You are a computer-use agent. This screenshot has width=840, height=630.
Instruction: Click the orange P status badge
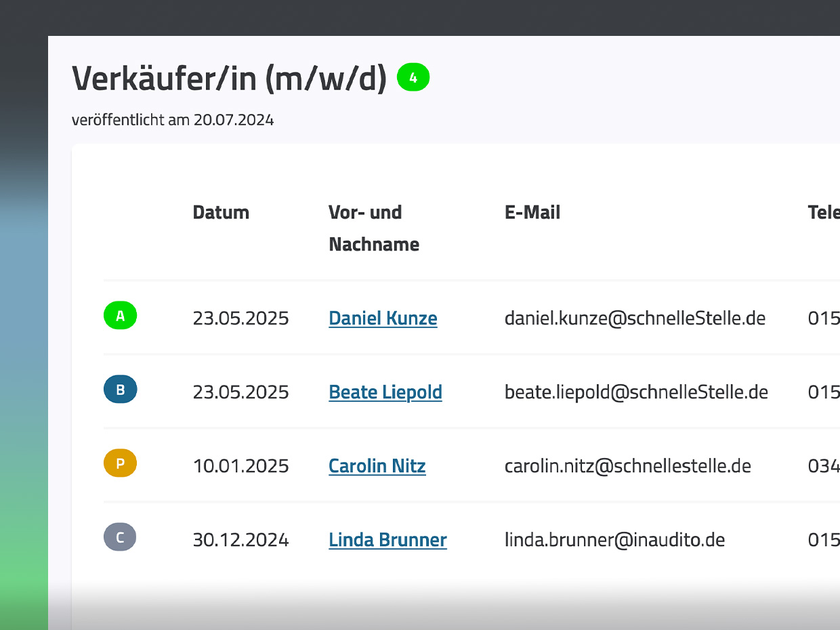120,464
